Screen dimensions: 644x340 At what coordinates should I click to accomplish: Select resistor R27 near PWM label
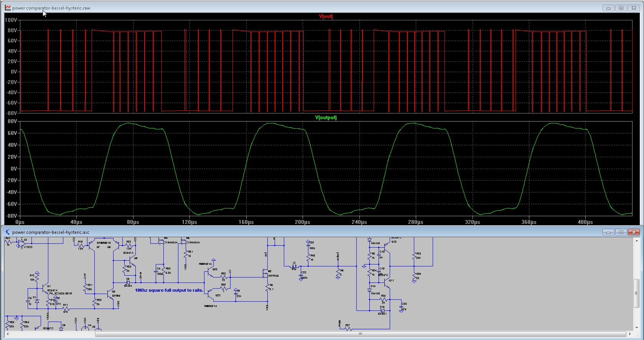(348, 329)
